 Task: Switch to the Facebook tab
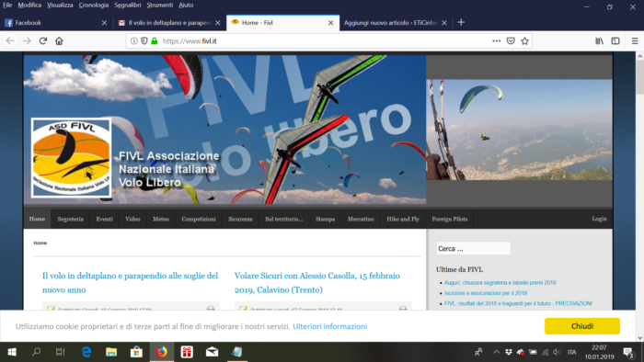pos(55,23)
